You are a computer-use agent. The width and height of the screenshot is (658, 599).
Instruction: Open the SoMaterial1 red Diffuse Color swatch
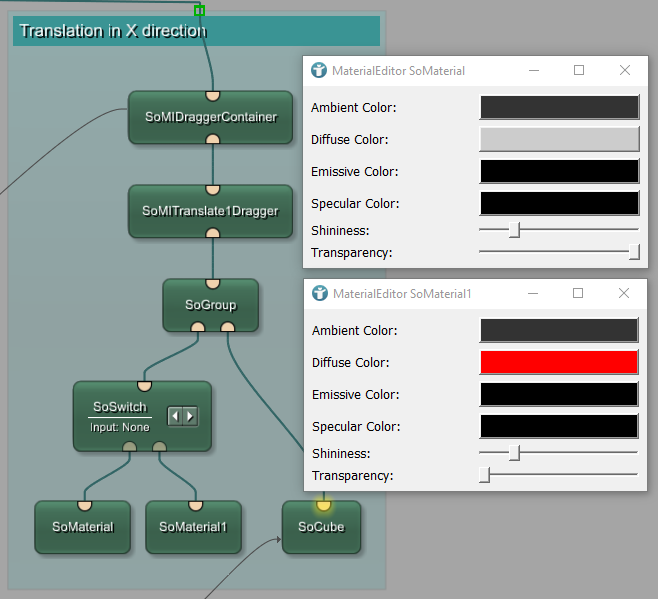(x=559, y=362)
